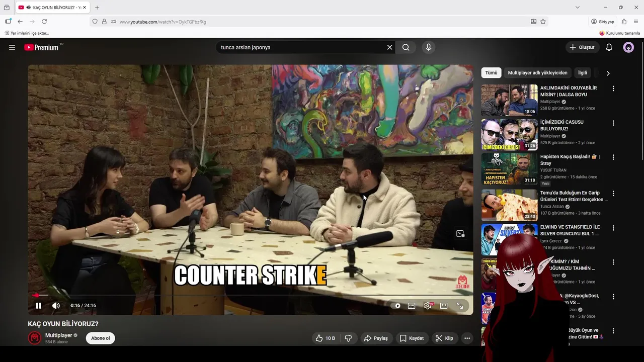Show next filter chips arrow

pos(608,73)
